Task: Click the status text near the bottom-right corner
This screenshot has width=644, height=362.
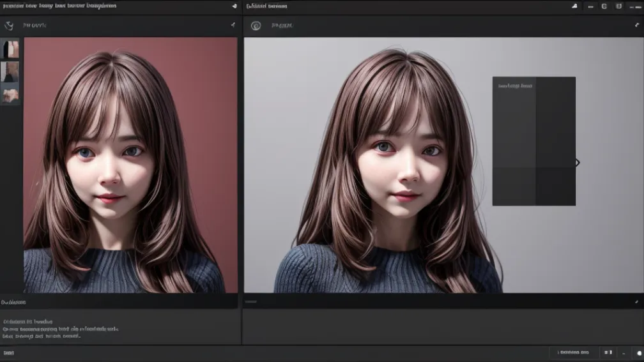Action: 573,352
